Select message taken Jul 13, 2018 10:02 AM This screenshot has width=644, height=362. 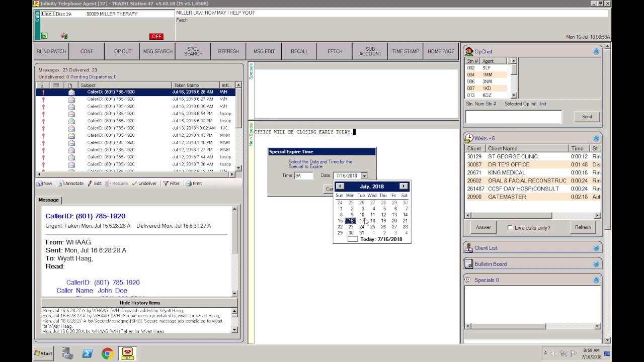[135, 128]
